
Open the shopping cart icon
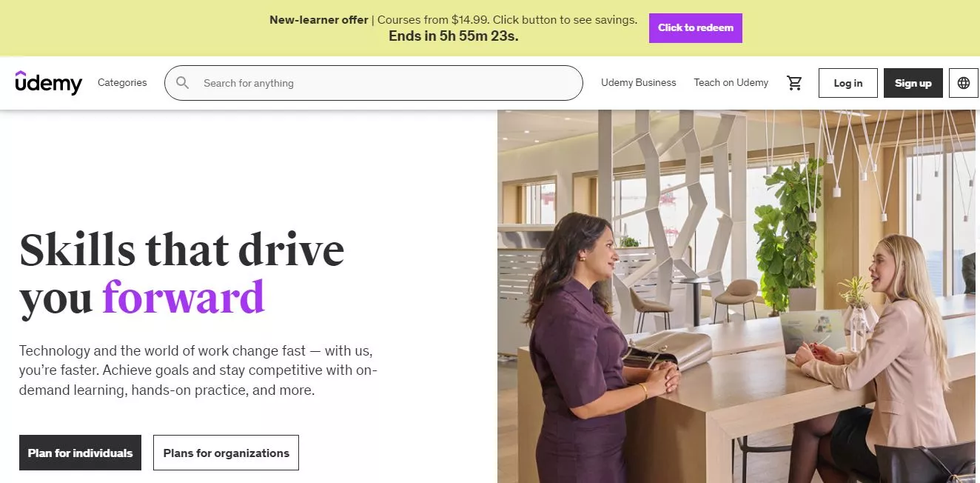(794, 83)
